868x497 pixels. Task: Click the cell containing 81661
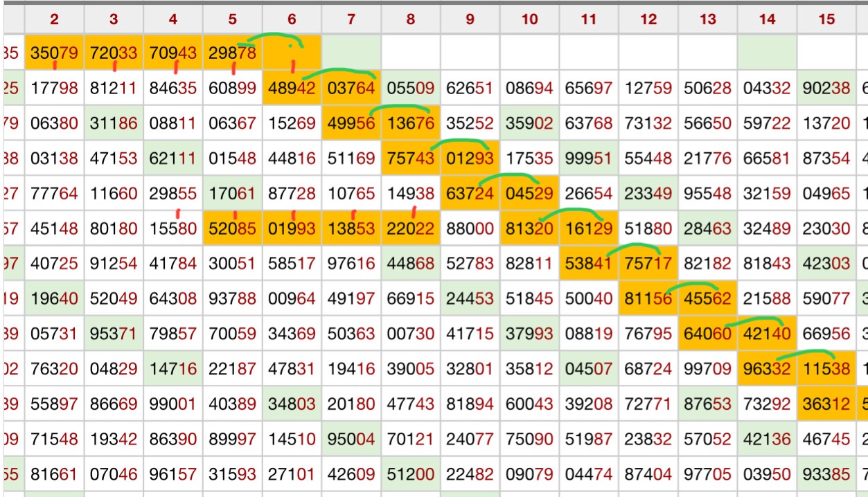tap(54, 474)
